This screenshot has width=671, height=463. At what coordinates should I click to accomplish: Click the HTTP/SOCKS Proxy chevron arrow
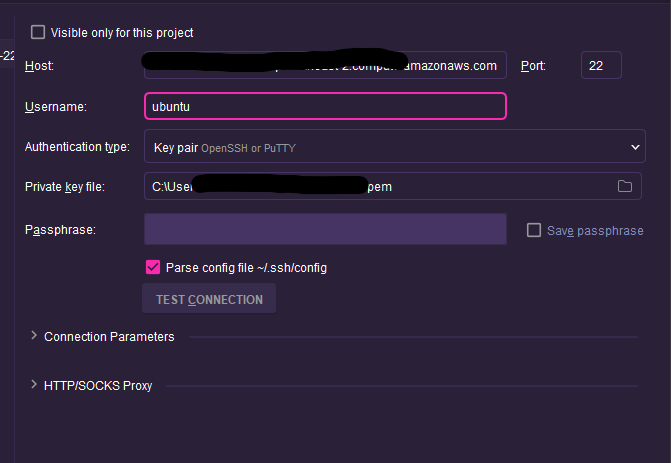pyautogui.click(x=34, y=385)
